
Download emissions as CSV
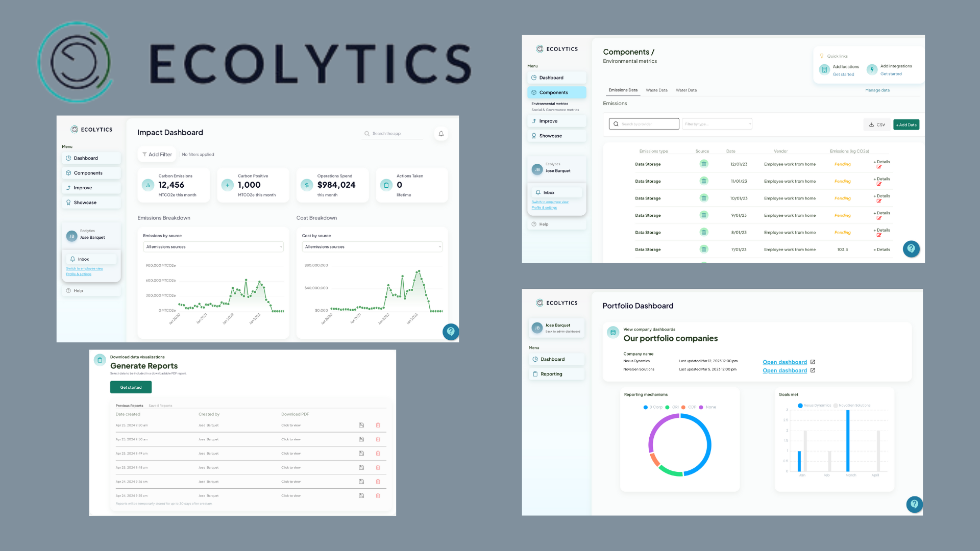coord(877,124)
